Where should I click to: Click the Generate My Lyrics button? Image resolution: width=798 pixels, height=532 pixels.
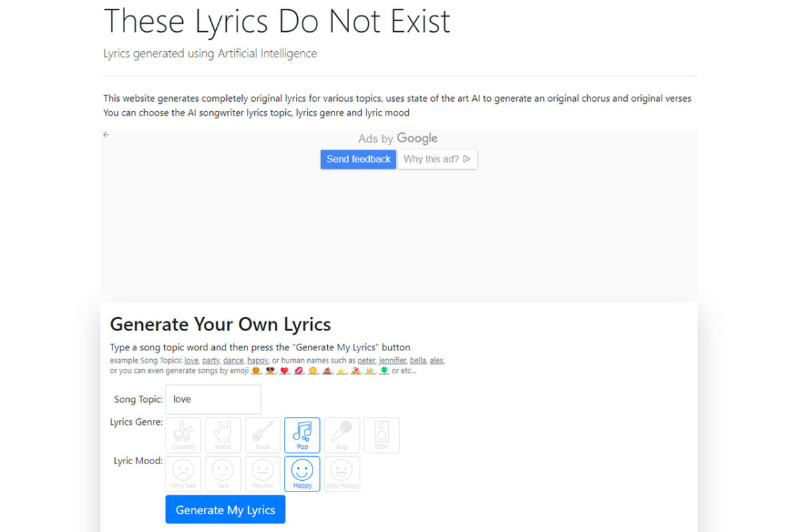click(x=225, y=509)
